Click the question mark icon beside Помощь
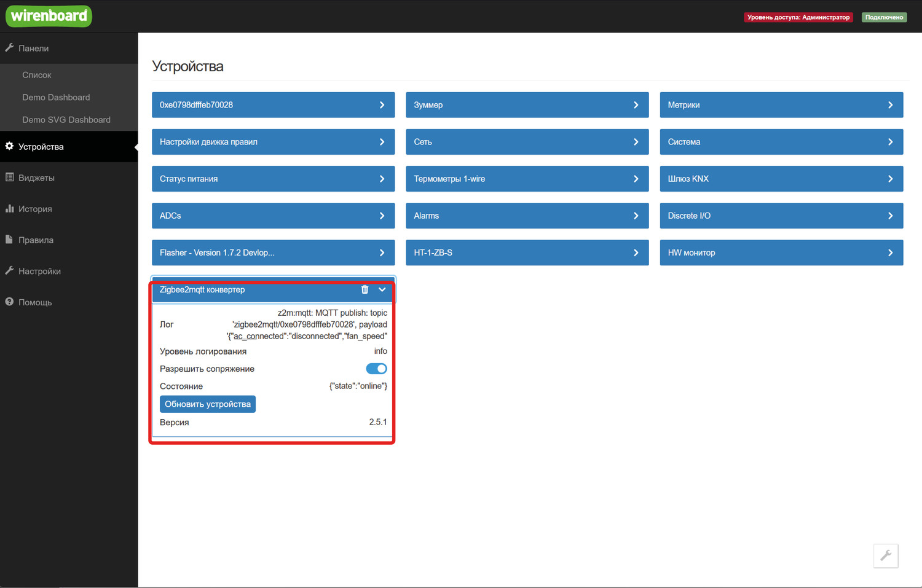The width and height of the screenshot is (922, 588). [9, 302]
